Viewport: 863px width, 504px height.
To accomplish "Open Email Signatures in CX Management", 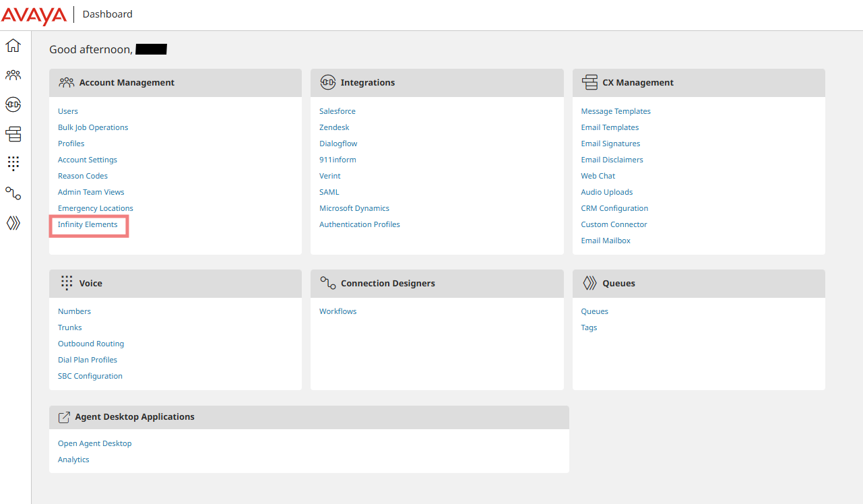I will pos(610,143).
